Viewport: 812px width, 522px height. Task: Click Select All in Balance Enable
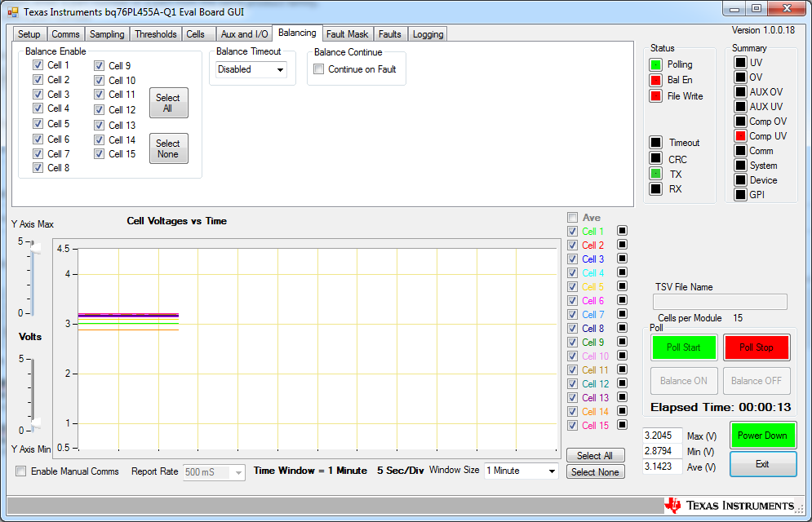coord(168,103)
